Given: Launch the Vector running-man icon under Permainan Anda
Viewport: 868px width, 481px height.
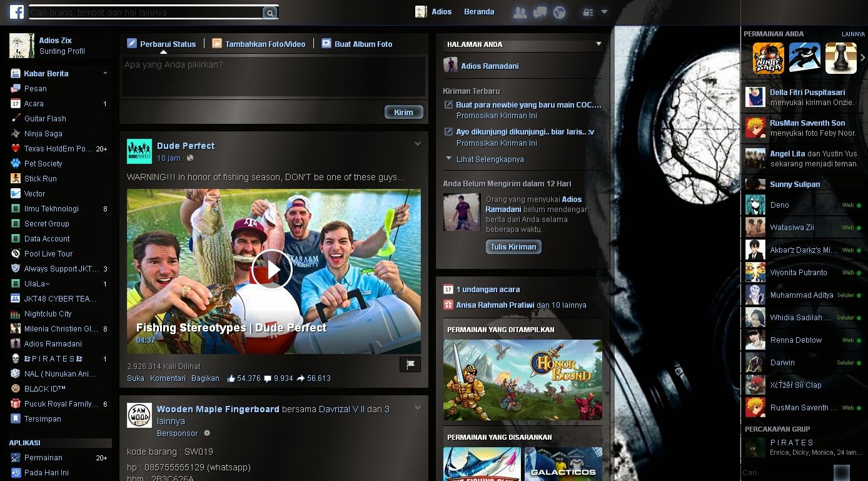Looking at the screenshot, I should coord(805,58).
